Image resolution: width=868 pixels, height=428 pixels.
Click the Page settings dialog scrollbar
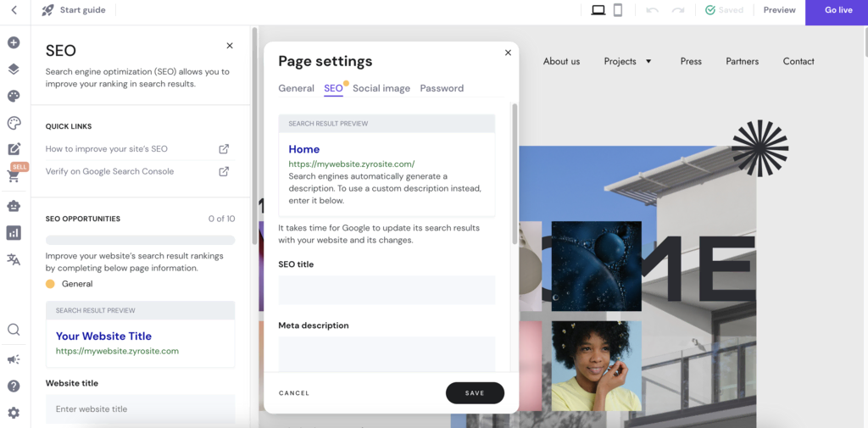515,173
